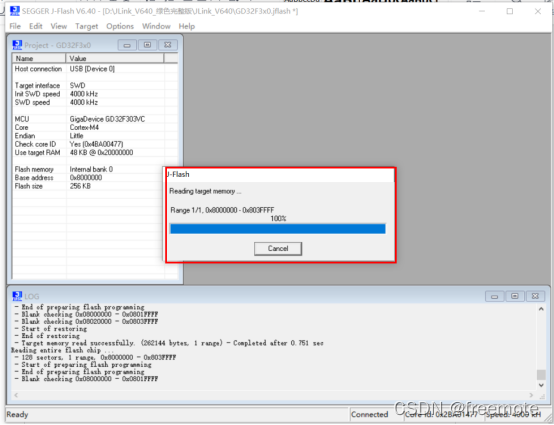Click the GigaDevice GD32F303VC value
This screenshot has height=425, width=554.
pyautogui.click(x=107, y=119)
